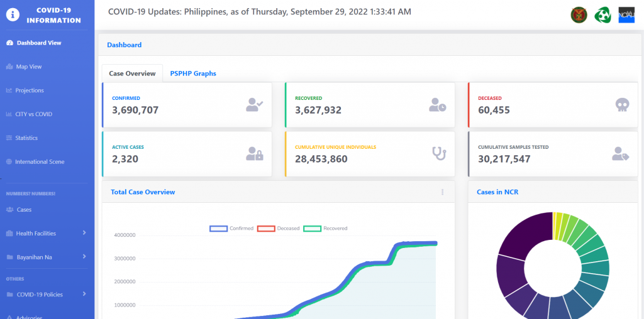Switch to the Case Overview tab
644x319 pixels.
coord(132,74)
